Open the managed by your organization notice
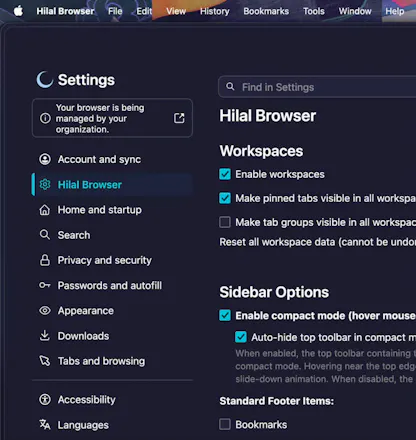 click(x=112, y=118)
